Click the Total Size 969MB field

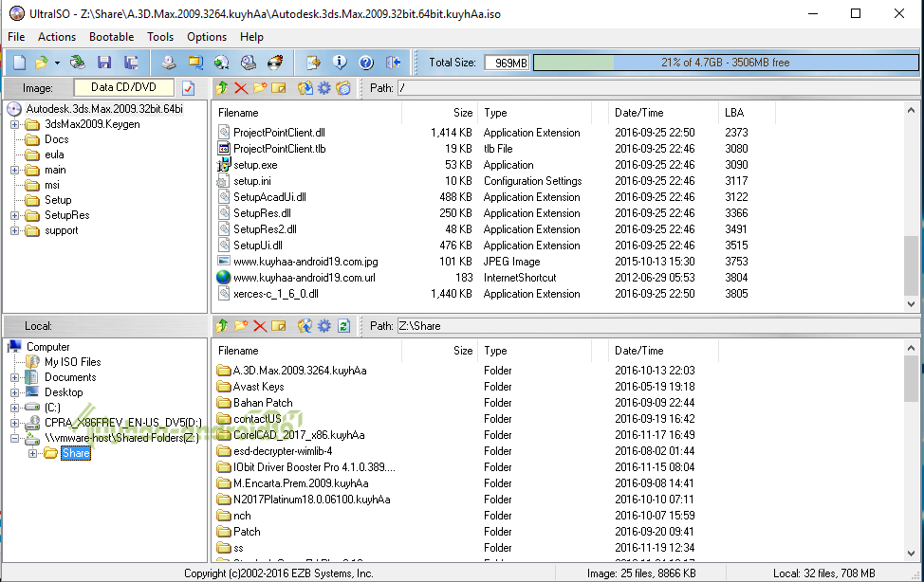(x=508, y=63)
